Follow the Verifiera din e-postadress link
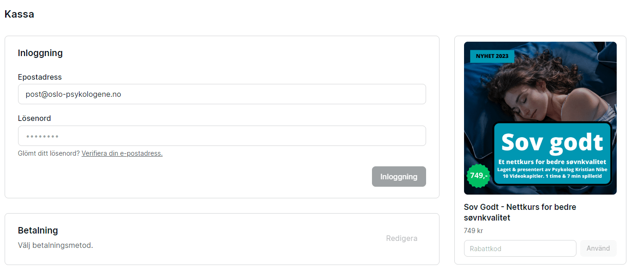The width and height of the screenshot is (644, 278). (x=122, y=153)
